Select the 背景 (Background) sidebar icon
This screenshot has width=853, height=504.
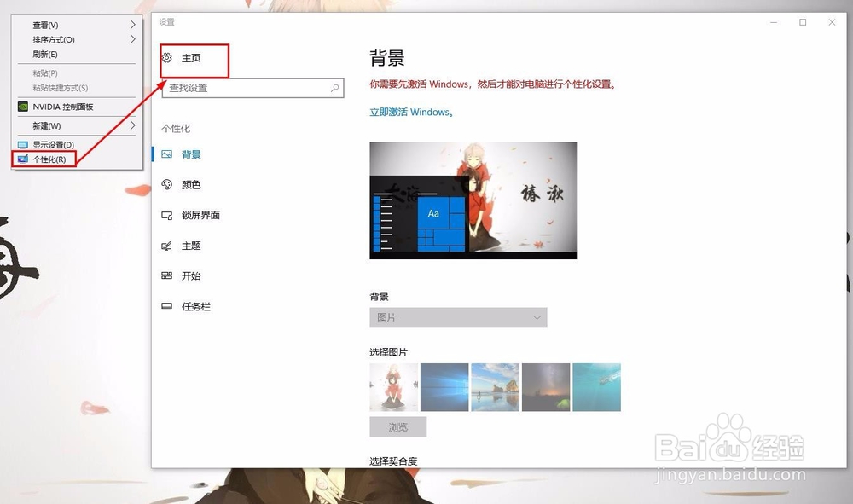coord(166,154)
